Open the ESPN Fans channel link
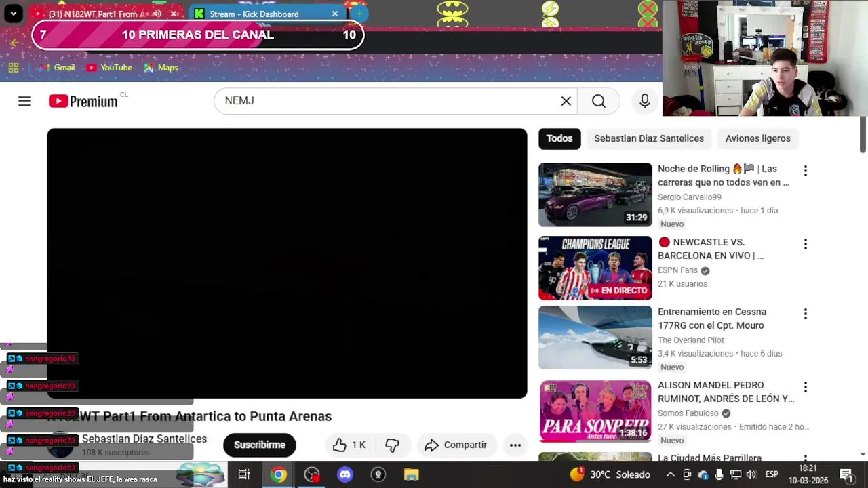The height and width of the screenshot is (488, 868). (677, 270)
